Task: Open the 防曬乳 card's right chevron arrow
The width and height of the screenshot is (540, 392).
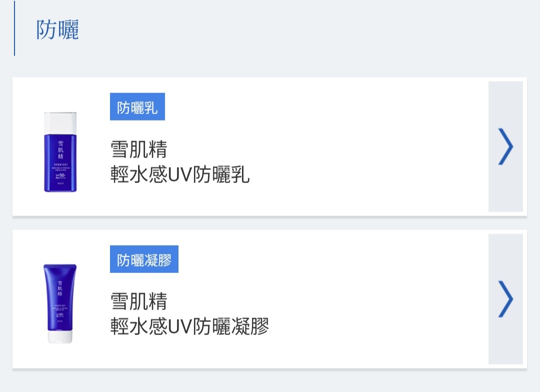Action: pyautogui.click(x=505, y=146)
